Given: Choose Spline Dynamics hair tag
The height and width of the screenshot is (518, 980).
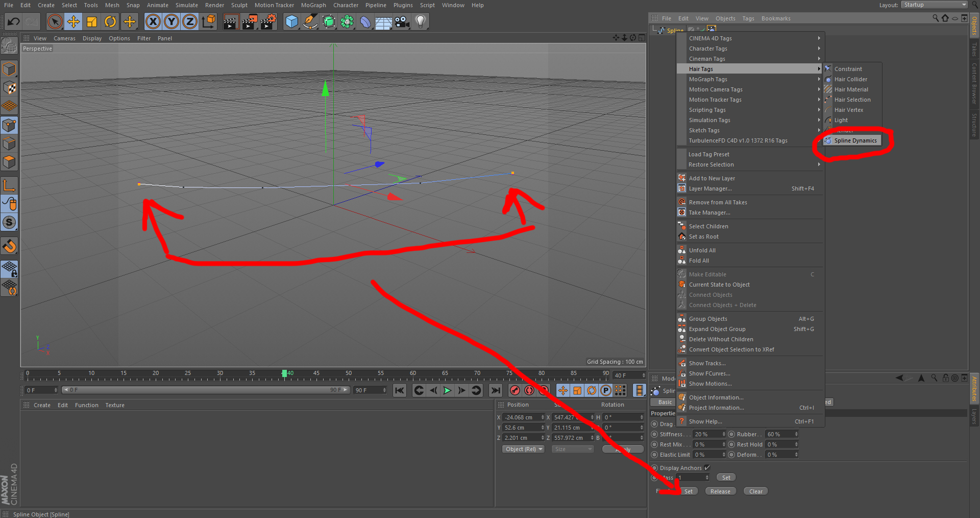Looking at the screenshot, I should pos(852,140).
